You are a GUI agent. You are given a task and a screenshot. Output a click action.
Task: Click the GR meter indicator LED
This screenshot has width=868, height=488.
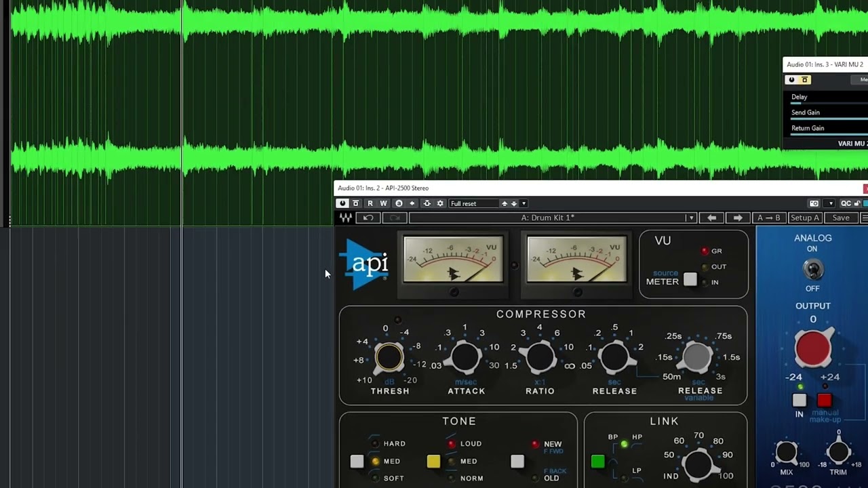[x=705, y=251]
